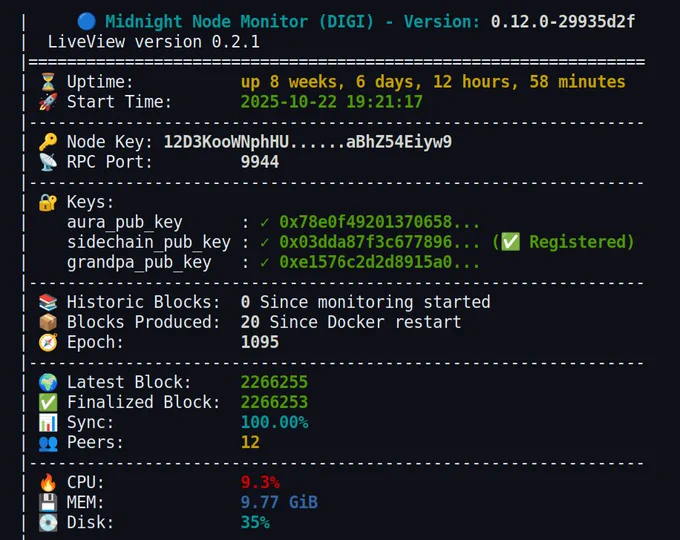The image size is (680, 540).
Task: Click the blue circle icon beside Midnight Node Monitor
Action: pyautogui.click(x=86, y=21)
